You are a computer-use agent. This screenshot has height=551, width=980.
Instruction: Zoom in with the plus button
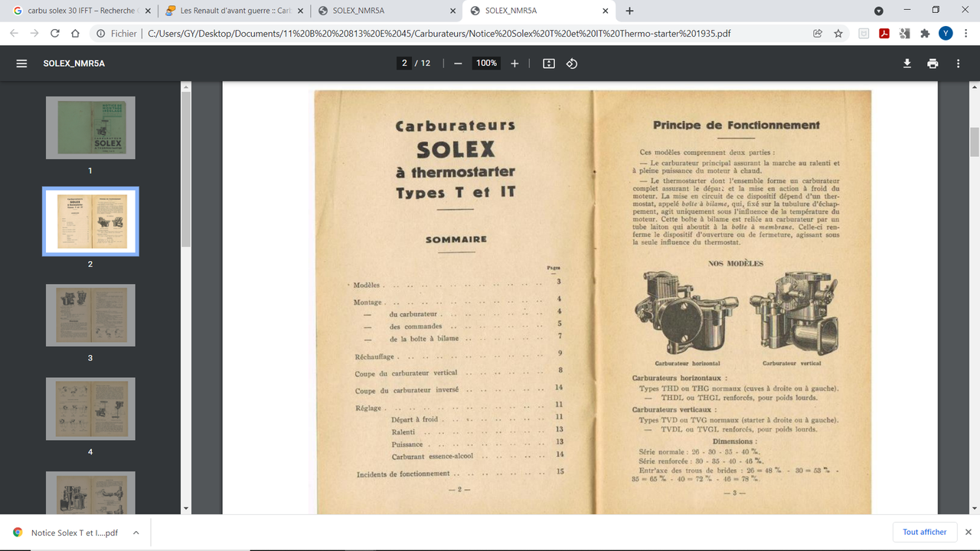point(514,64)
